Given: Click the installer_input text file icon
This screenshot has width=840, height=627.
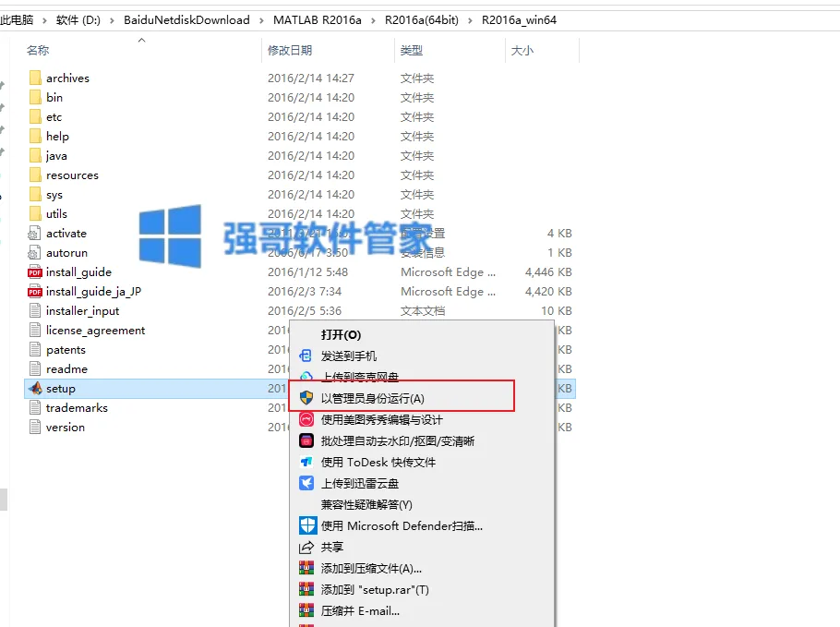Looking at the screenshot, I should (35, 311).
